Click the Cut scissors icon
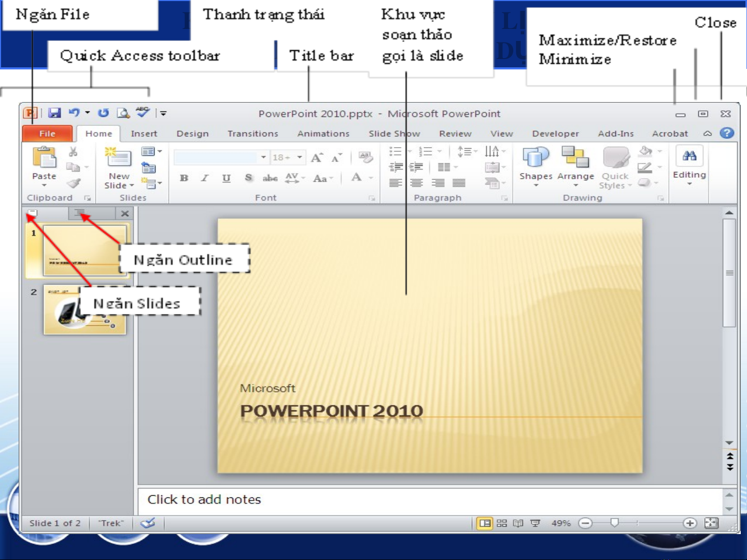Image resolution: width=747 pixels, height=560 pixels. tap(73, 152)
